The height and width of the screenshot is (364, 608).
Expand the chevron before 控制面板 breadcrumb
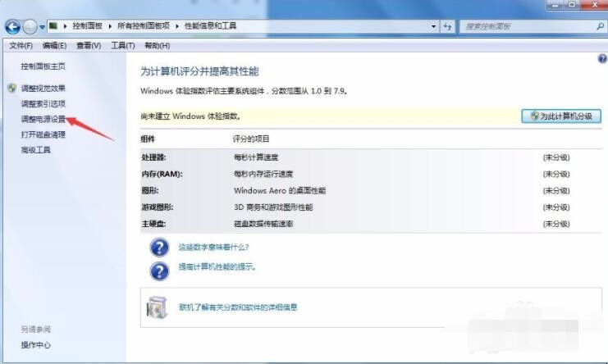65,26
